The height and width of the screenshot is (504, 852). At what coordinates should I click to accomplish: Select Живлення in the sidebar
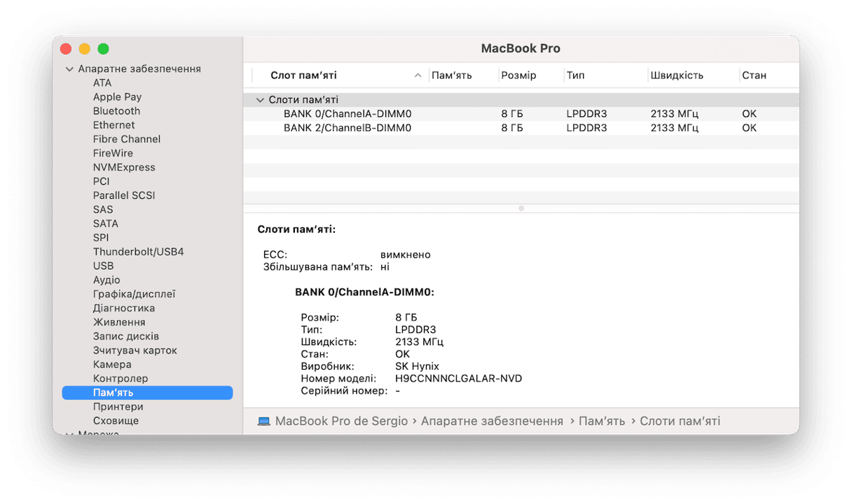coord(119,322)
